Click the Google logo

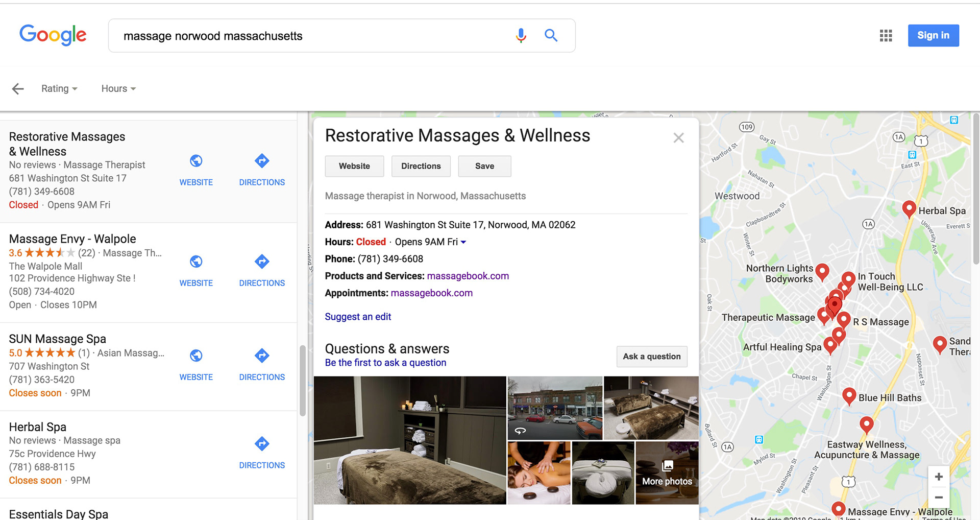pos(53,35)
